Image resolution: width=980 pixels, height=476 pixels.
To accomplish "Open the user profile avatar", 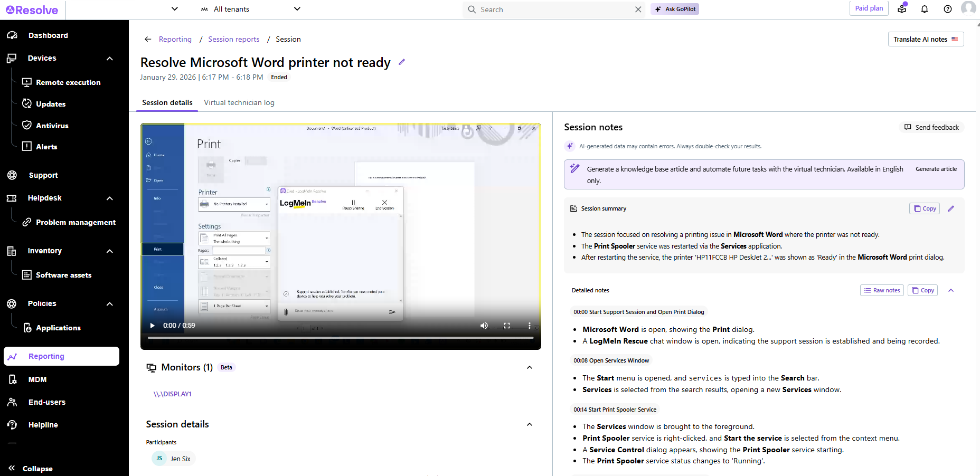I will coord(968,8).
